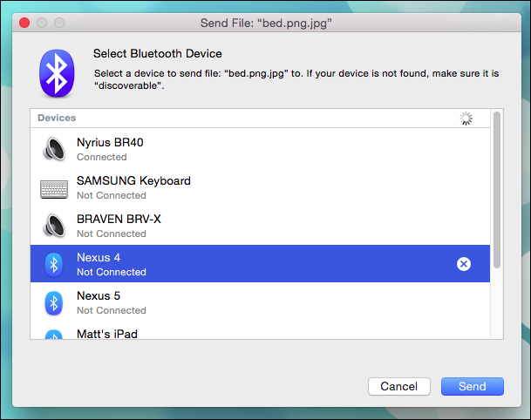Click the Nyrius BR40 speaker icon
531x420 pixels.
tap(54, 149)
